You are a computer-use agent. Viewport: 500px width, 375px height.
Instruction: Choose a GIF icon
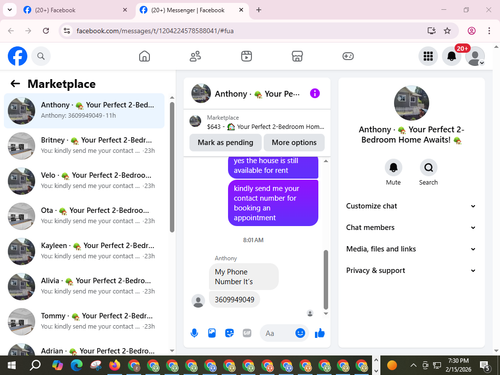(x=247, y=333)
